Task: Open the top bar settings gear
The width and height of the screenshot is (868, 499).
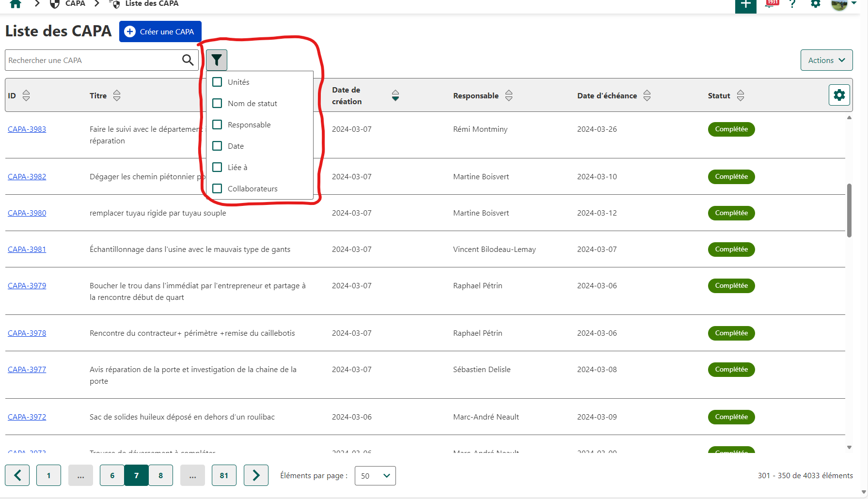Action: tap(816, 4)
